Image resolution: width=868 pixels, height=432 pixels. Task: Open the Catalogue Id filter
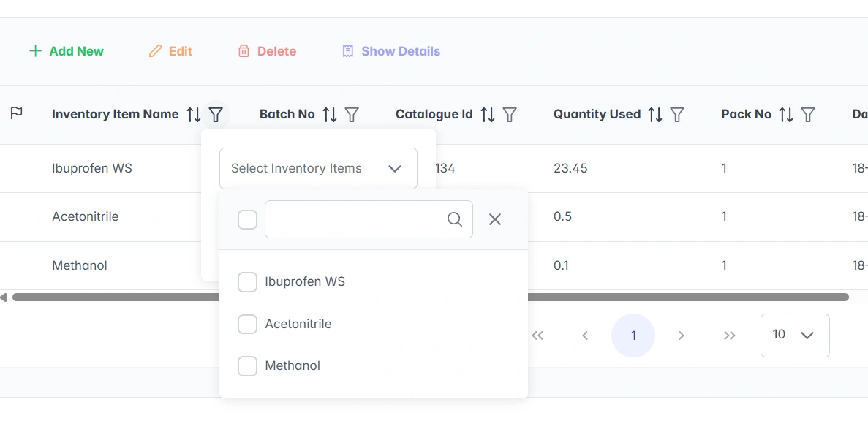[510, 115]
